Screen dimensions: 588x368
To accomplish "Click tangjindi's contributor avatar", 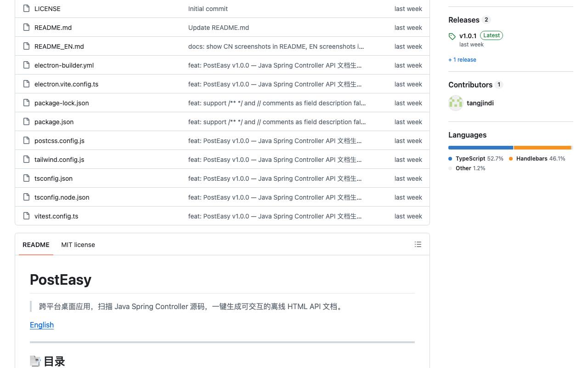I will 456,103.
